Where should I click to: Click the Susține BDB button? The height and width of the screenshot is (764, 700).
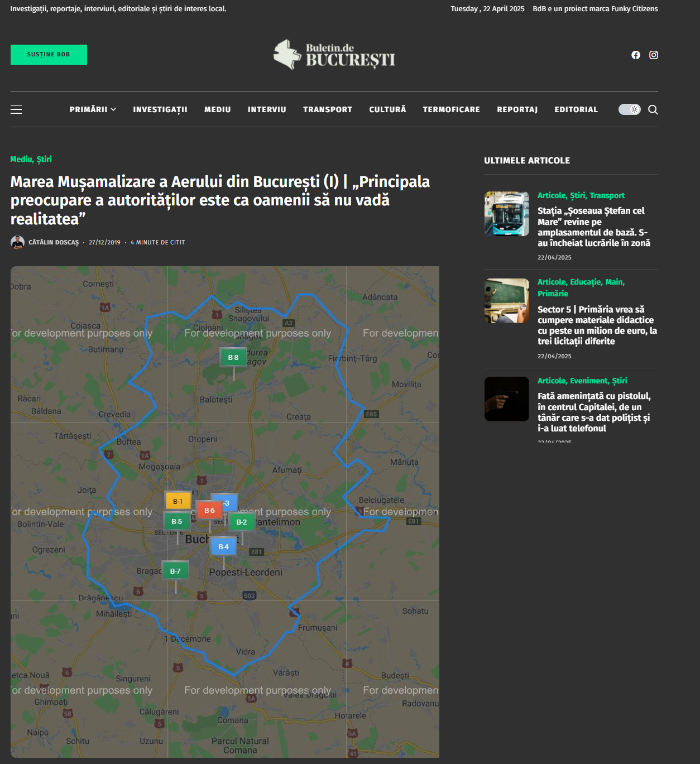point(49,55)
